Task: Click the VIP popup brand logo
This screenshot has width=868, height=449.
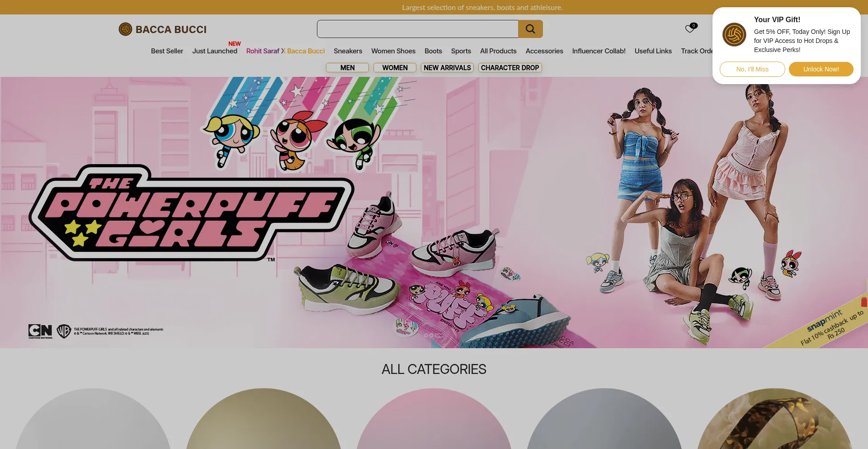Action: (734, 35)
